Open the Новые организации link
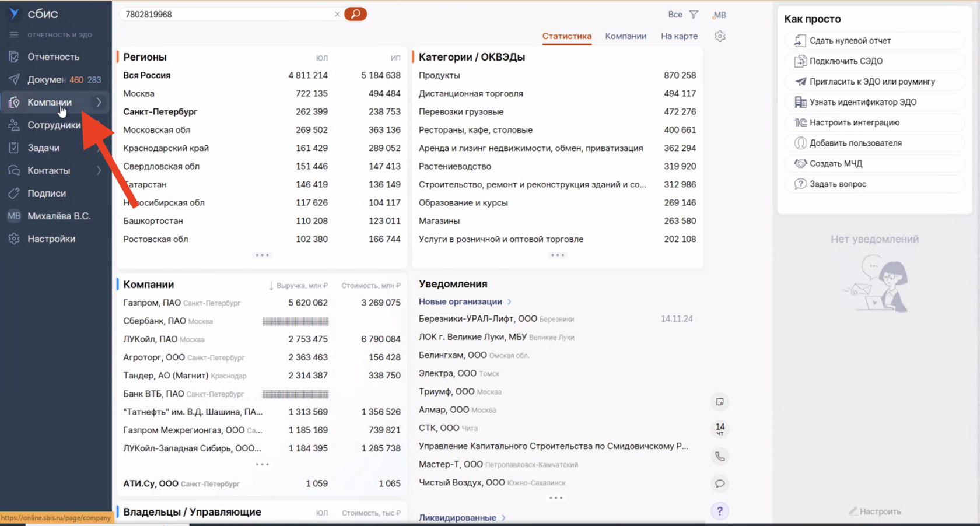 coord(460,301)
